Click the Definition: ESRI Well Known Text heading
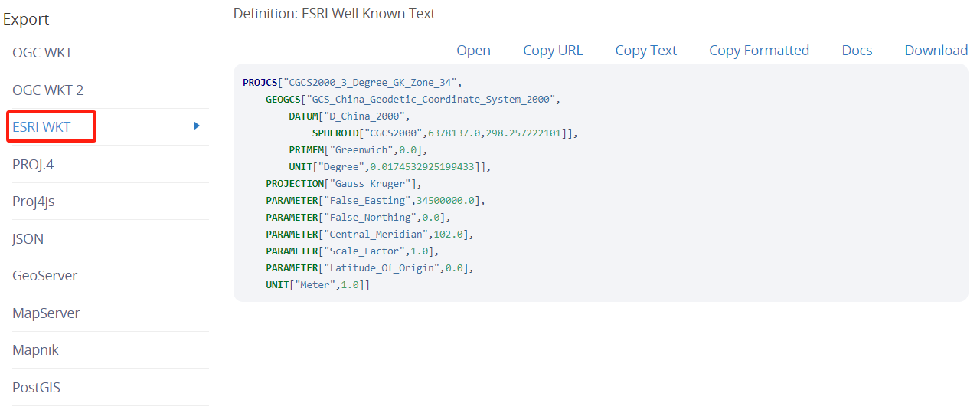 [x=335, y=14]
